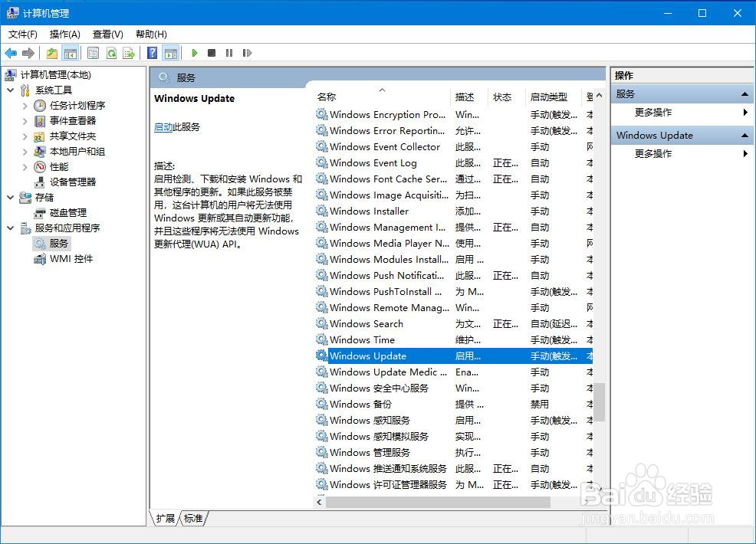Toggle the action pane show/hide icon

pos(170,53)
